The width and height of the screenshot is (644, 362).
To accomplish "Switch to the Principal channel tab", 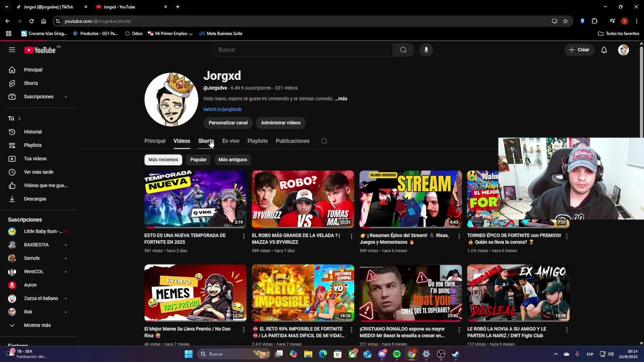I will point(155,141).
